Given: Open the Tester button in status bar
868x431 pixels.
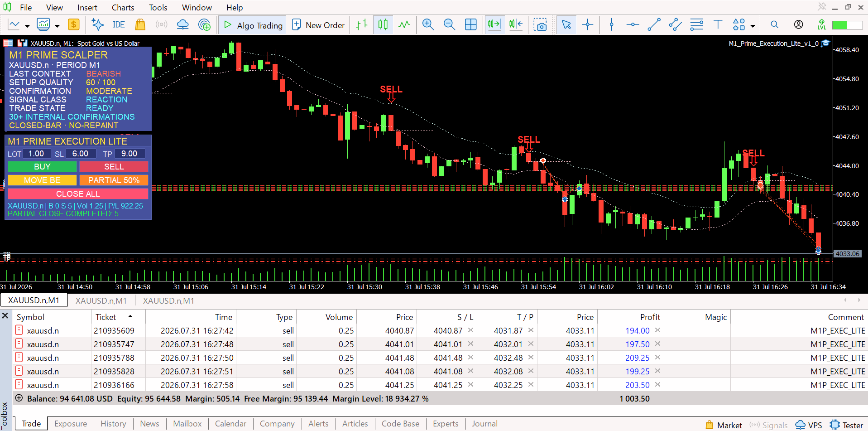Looking at the screenshot, I should point(847,425).
